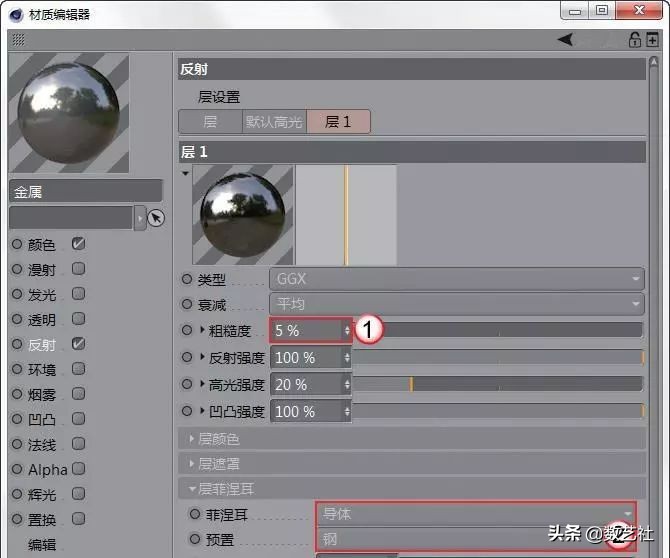Click the large material preview sphere

pos(68,113)
